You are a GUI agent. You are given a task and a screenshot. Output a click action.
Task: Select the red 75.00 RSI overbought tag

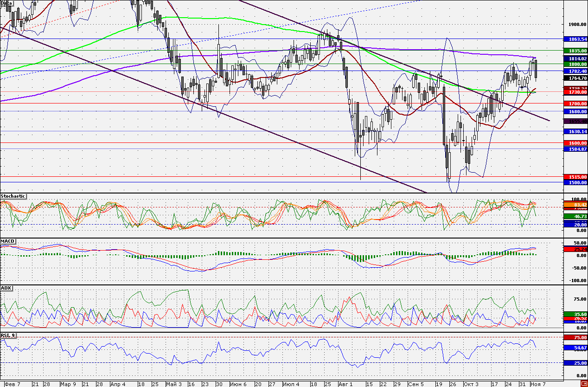575,337
